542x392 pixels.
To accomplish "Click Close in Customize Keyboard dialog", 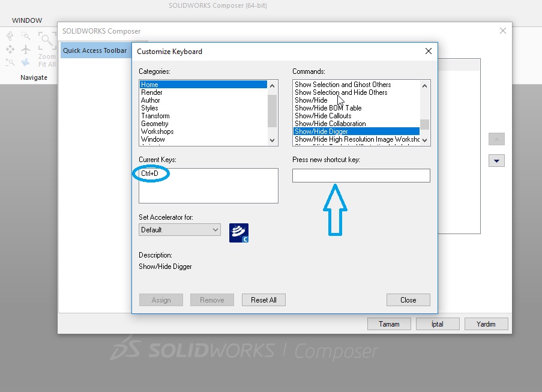I will [408, 300].
